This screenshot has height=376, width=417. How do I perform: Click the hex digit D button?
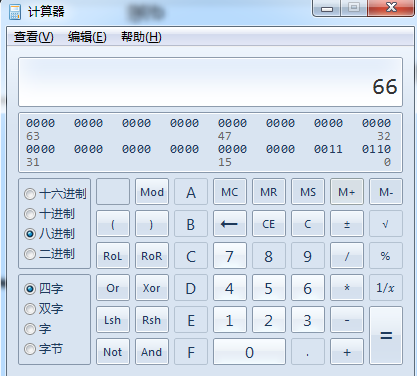(x=191, y=288)
